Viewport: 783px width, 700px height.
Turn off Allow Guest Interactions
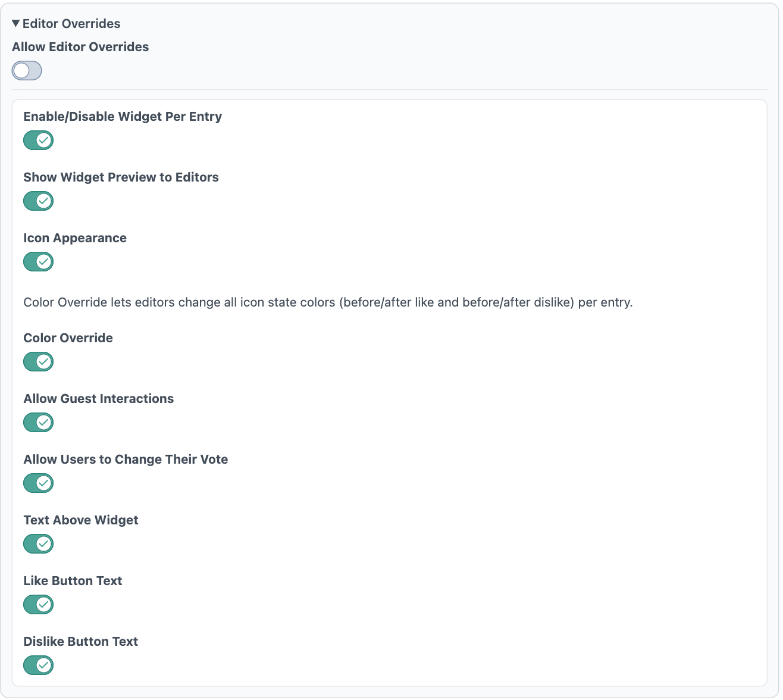(x=38, y=423)
